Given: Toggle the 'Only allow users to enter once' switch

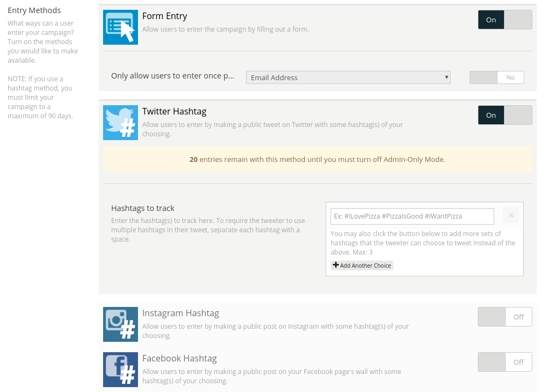Looking at the screenshot, I should click(496, 77).
